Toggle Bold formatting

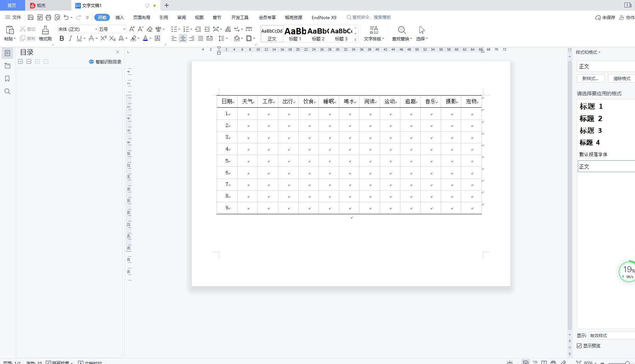click(x=62, y=38)
